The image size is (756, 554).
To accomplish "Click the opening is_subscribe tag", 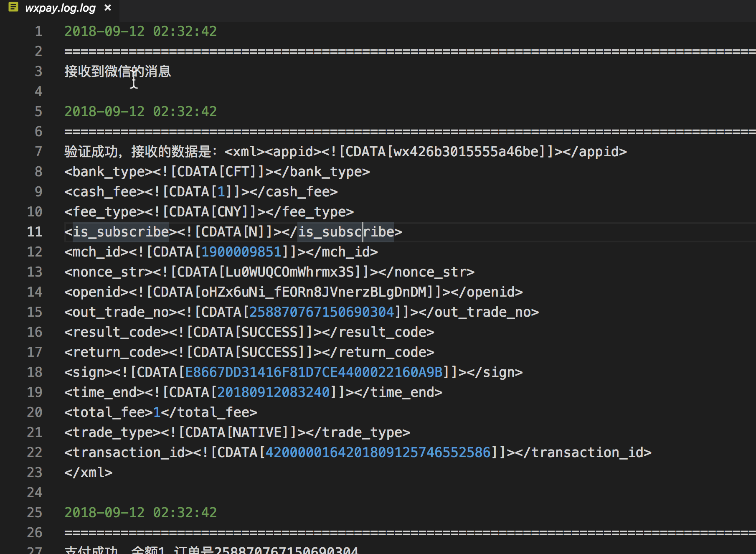I will point(121,232).
